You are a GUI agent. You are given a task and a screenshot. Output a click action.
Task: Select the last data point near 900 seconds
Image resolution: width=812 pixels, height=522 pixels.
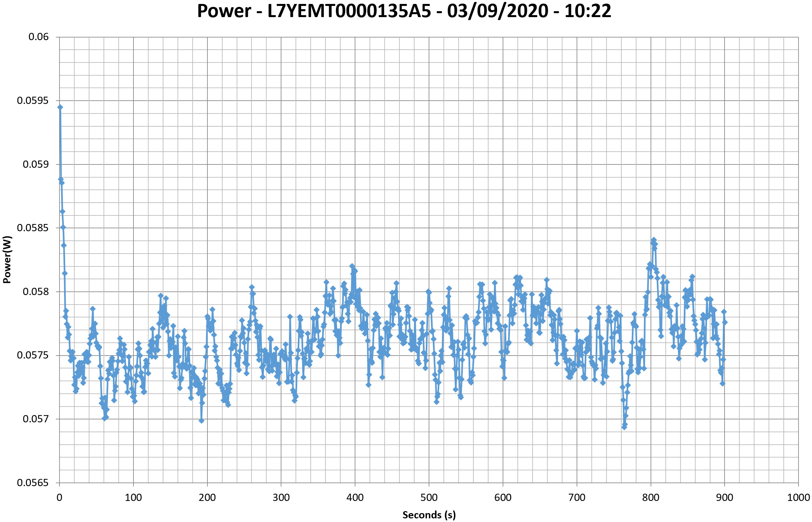(x=725, y=322)
